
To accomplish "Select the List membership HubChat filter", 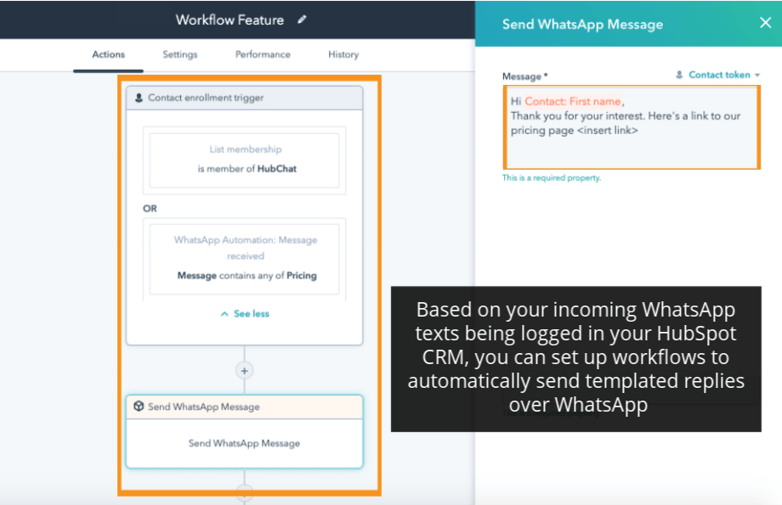I will click(244, 160).
